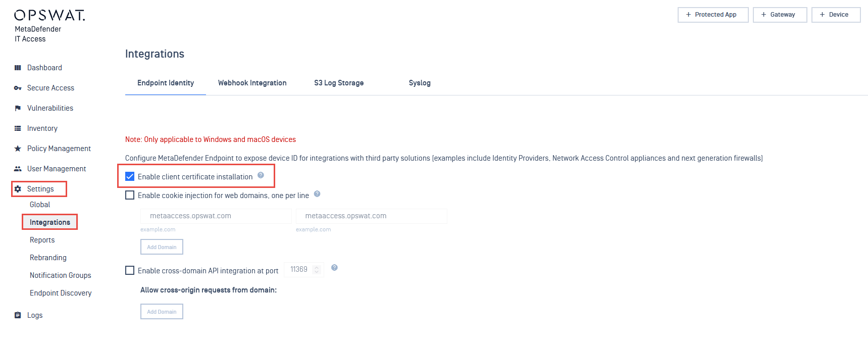Click the Logs clipboard icon
The width and height of the screenshot is (868, 340).
point(18,315)
